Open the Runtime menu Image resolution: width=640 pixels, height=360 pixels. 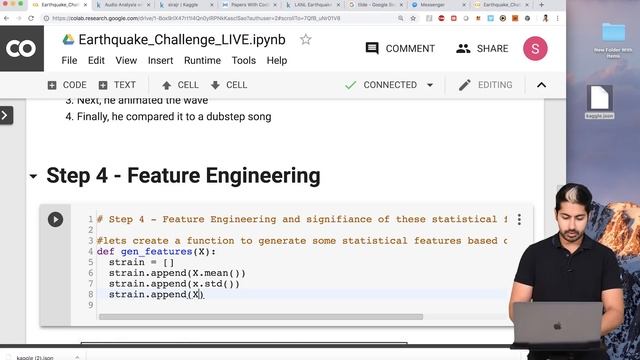[202, 60]
